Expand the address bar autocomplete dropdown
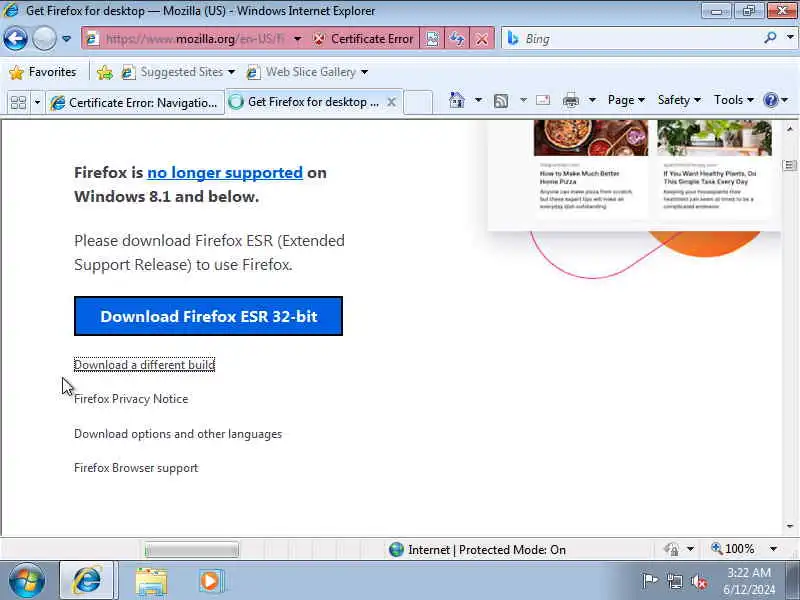This screenshot has height=600, width=800. pyautogui.click(x=297, y=39)
